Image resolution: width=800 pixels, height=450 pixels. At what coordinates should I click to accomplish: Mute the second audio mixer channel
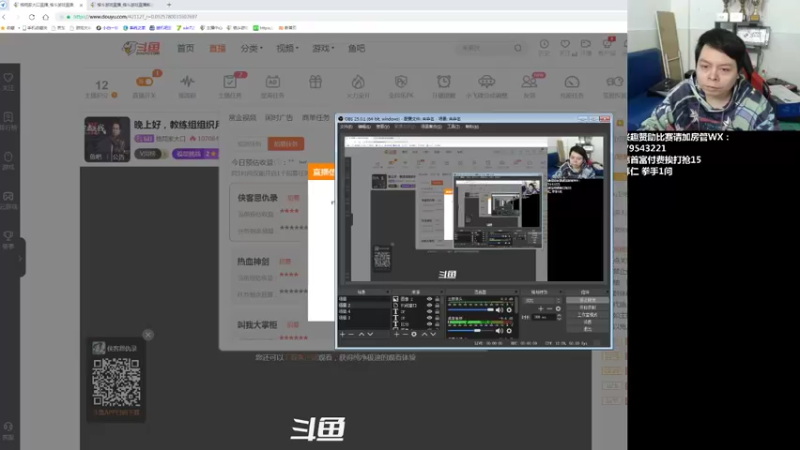coord(499,331)
